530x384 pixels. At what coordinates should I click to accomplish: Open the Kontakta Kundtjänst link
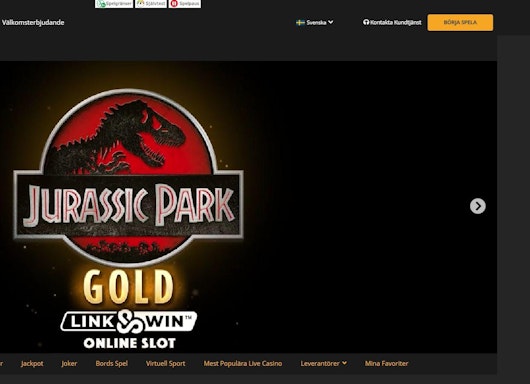coord(392,22)
